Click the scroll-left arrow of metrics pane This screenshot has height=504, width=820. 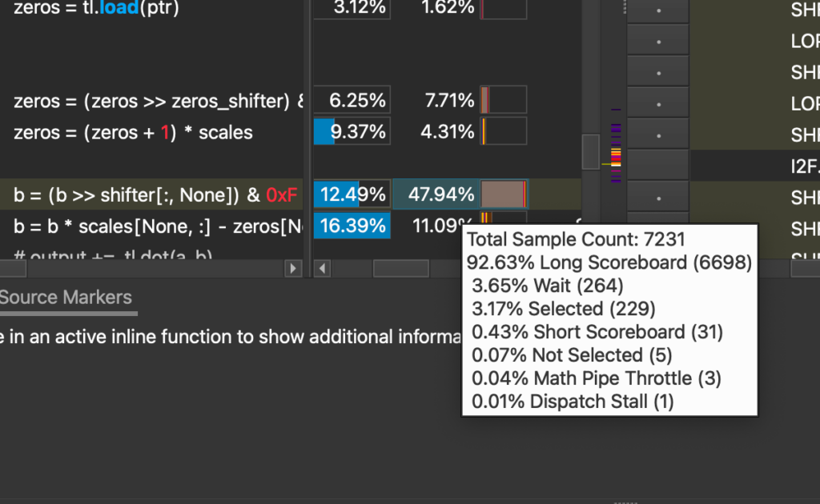322,269
